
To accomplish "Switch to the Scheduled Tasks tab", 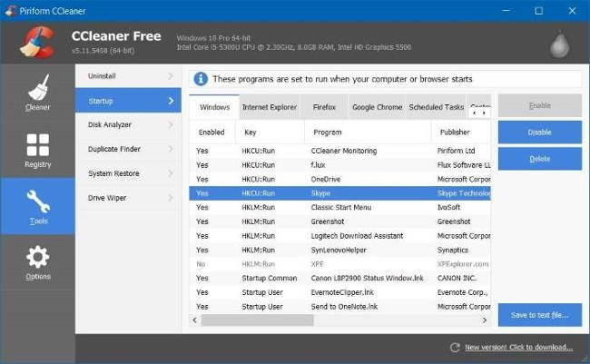I will pyautogui.click(x=436, y=107).
